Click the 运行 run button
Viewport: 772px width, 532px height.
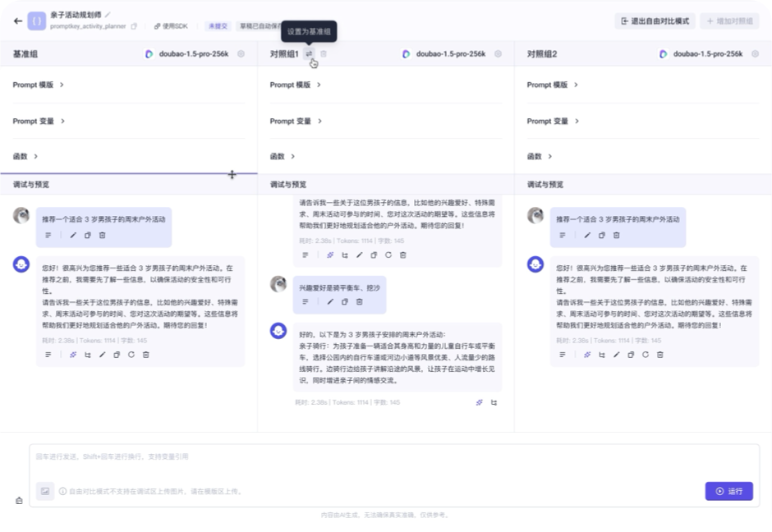pos(728,491)
